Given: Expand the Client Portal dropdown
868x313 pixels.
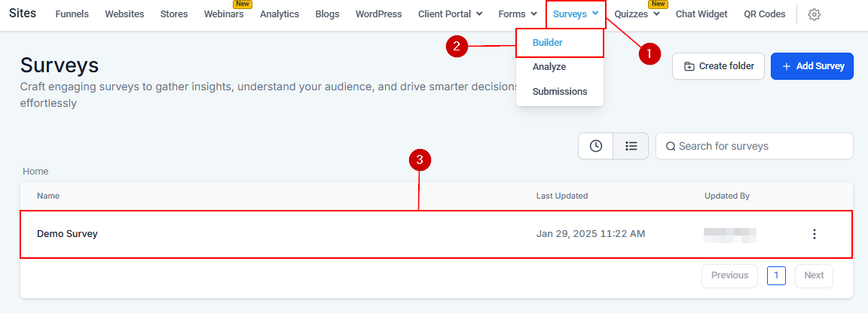Looking at the screenshot, I should [450, 14].
